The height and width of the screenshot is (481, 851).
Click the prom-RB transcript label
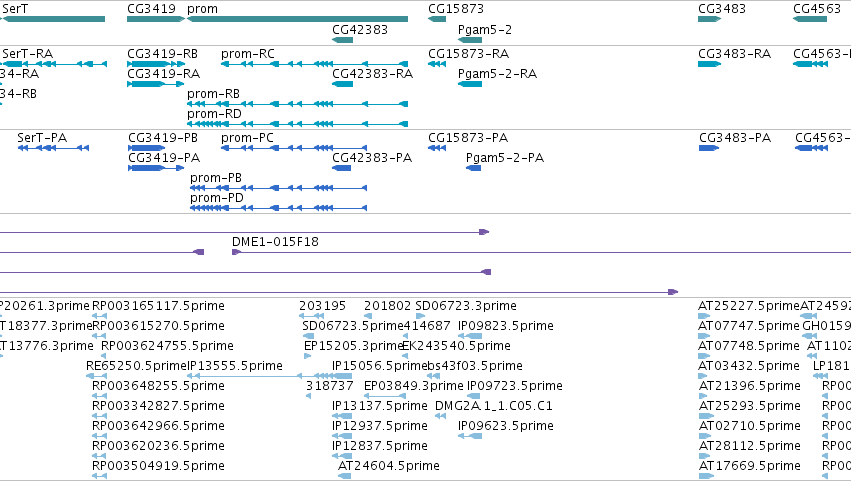click(x=213, y=94)
